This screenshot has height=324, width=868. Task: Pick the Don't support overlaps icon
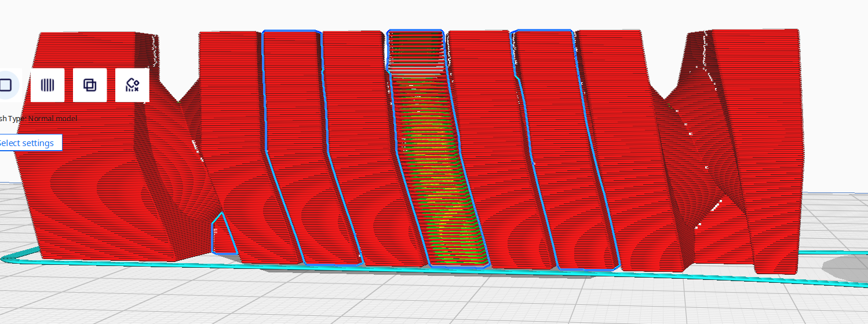[132, 85]
